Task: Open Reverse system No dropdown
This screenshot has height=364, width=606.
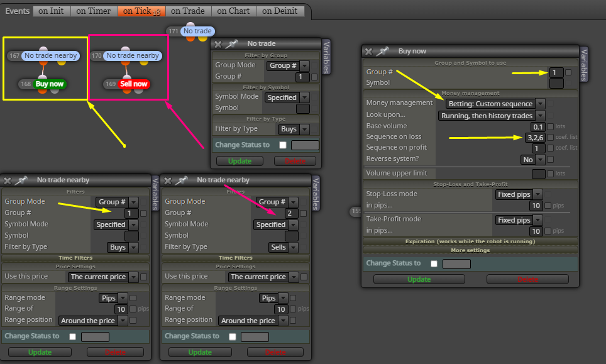Action: (532, 160)
